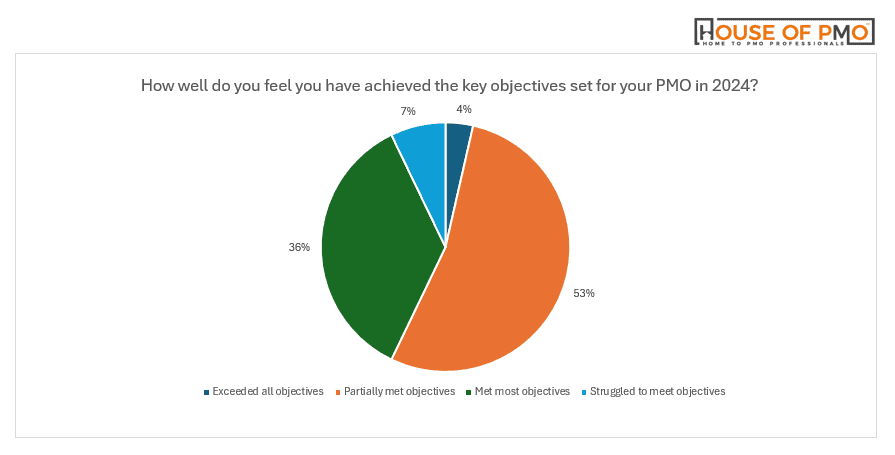
Task: Click the Met most objectives legend swatch
Action: (x=469, y=392)
